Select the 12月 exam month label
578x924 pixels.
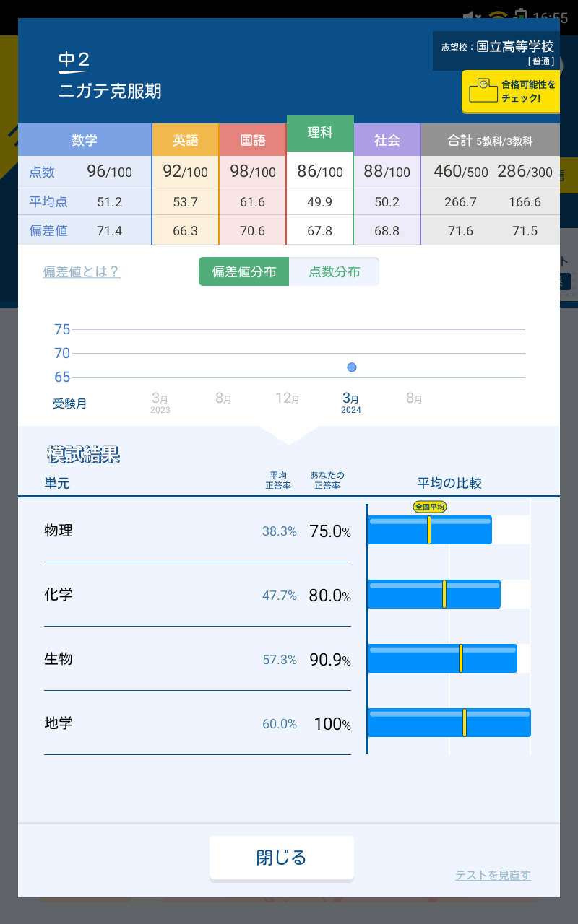tap(288, 398)
